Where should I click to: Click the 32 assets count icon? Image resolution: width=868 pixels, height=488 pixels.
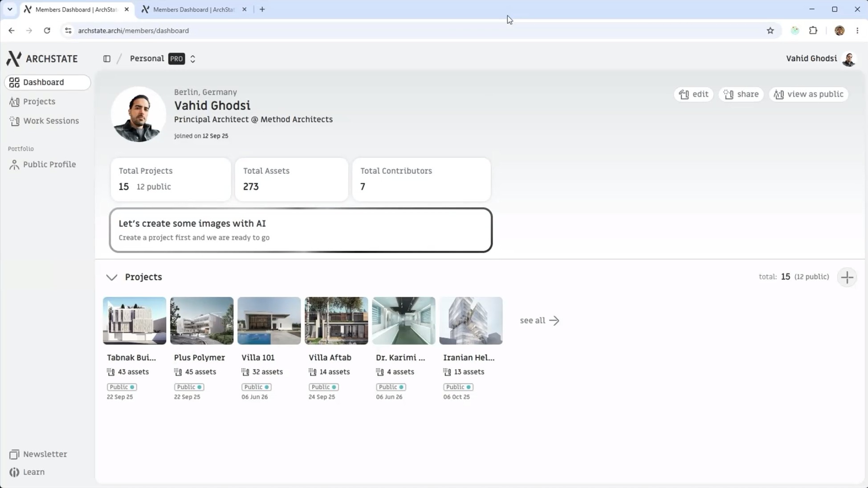pyautogui.click(x=245, y=372)
